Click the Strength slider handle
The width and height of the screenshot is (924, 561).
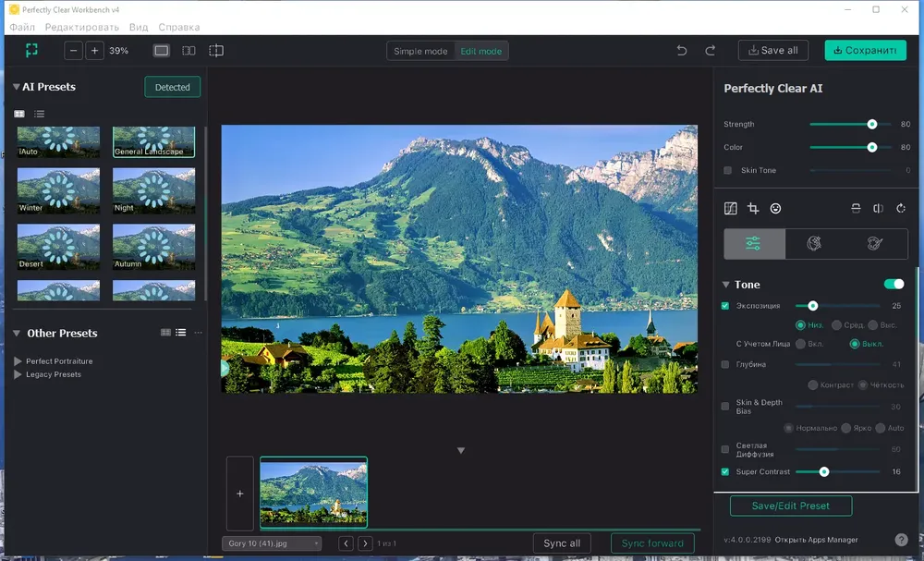[x=872, y=125]
